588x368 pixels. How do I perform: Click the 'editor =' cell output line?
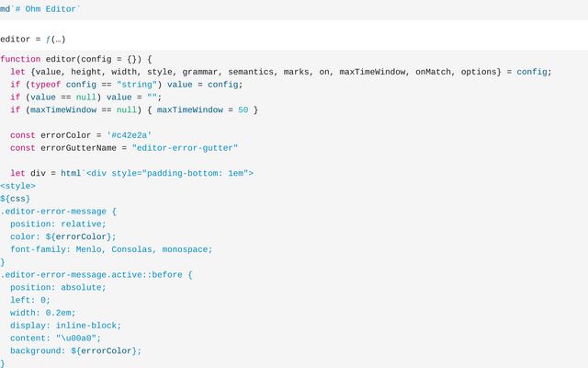pos(33,40)
